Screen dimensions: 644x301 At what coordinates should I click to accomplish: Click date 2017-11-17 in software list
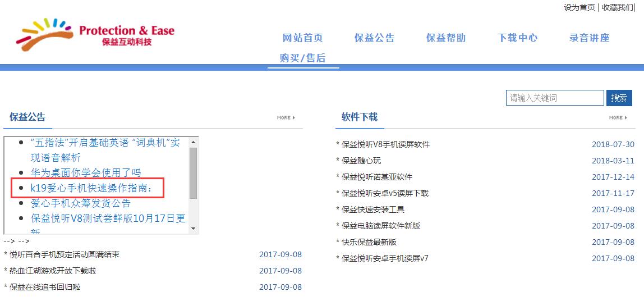coord(613,193)
